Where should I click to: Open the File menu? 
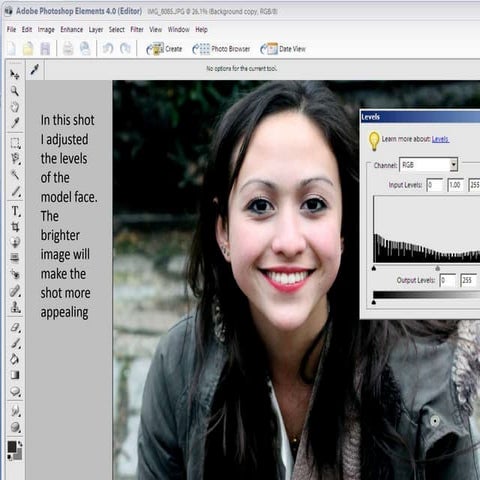click(11, 30)
